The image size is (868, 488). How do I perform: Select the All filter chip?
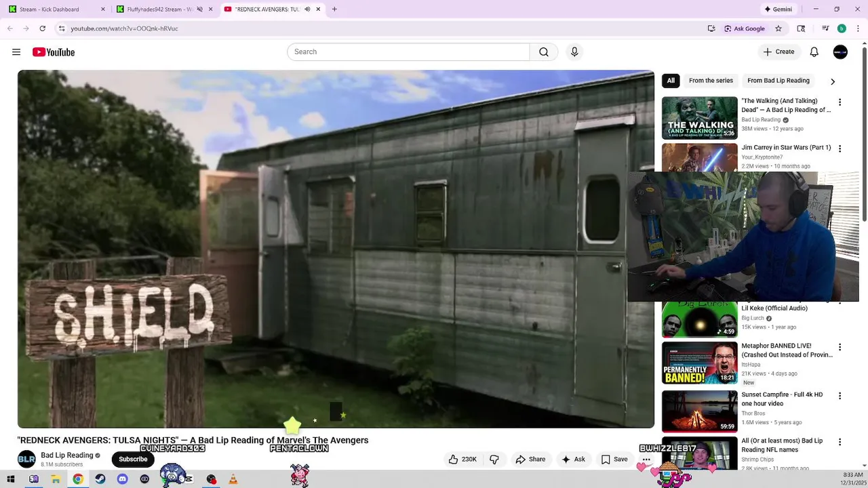671,81
